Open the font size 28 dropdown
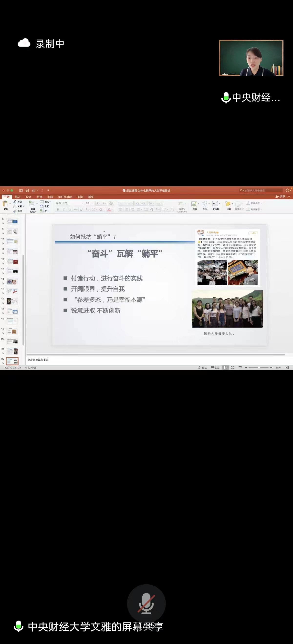Screen dimensions: 293x644 click(89, 203)
